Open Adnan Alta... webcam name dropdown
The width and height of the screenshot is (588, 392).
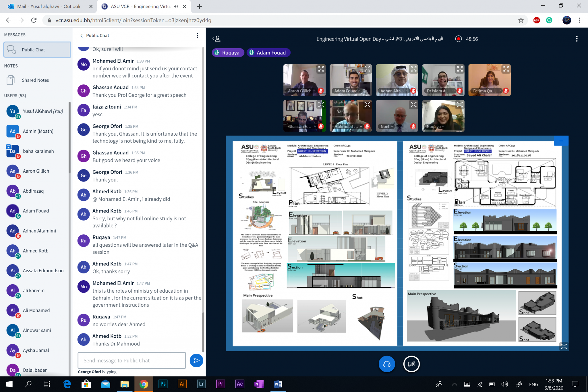394,91
